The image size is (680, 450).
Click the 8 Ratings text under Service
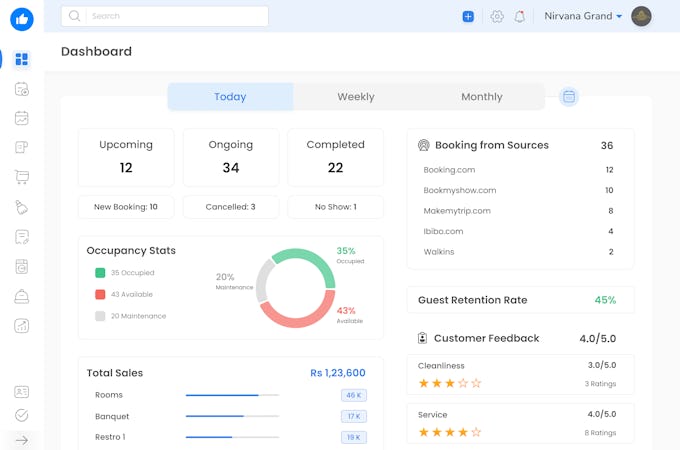coord(600,433)
